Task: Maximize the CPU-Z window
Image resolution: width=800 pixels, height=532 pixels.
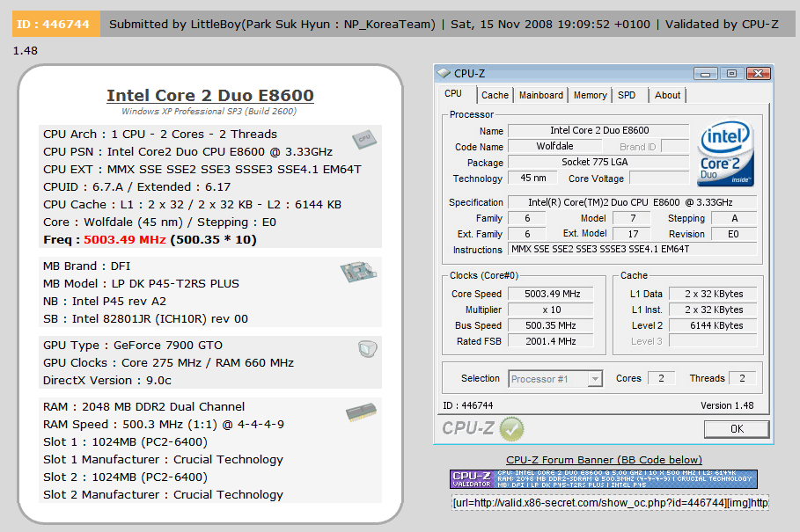Action: tap(731, 74)
